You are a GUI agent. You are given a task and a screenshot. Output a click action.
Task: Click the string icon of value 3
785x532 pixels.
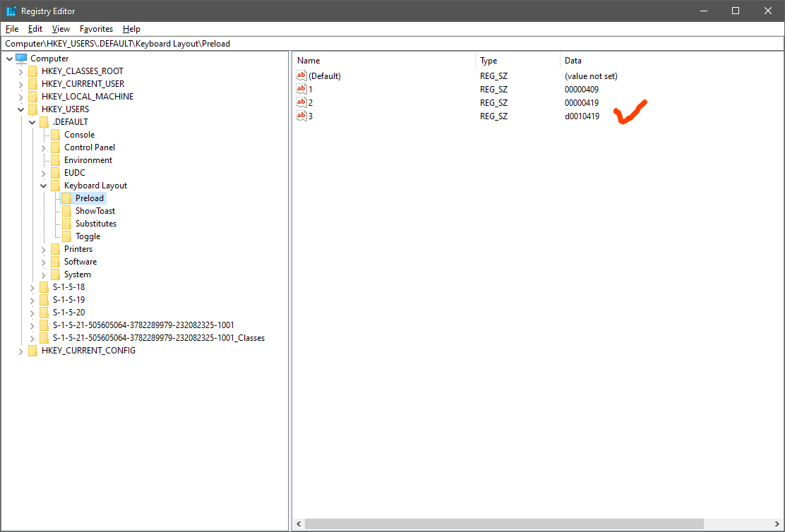pyautogui.click(x=301, y=116)
